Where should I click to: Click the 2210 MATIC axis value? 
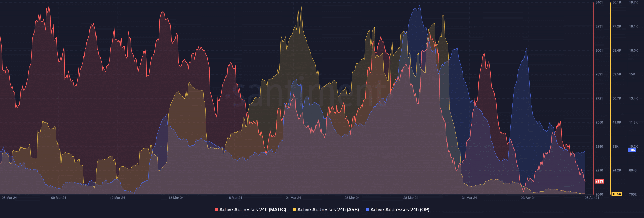coord(599,170)
